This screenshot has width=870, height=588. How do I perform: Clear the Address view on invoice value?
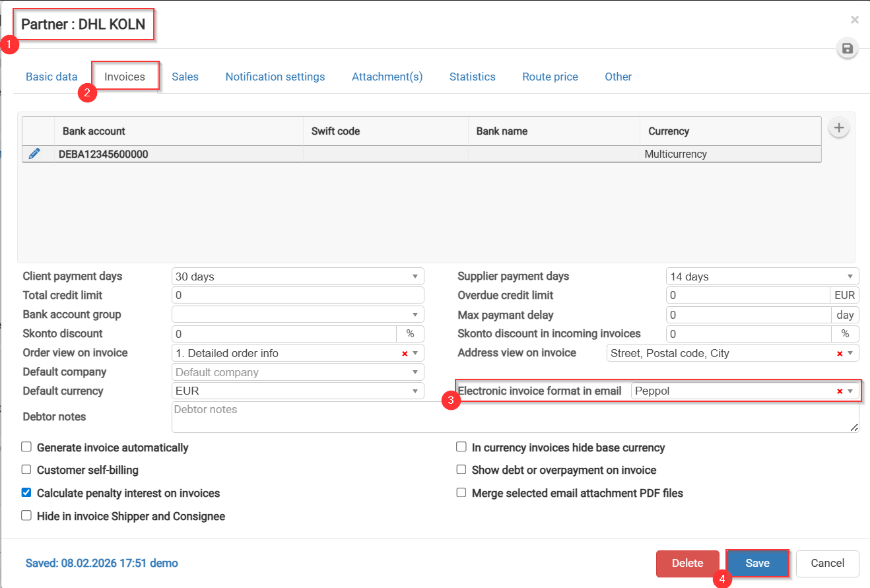point(840,354)
